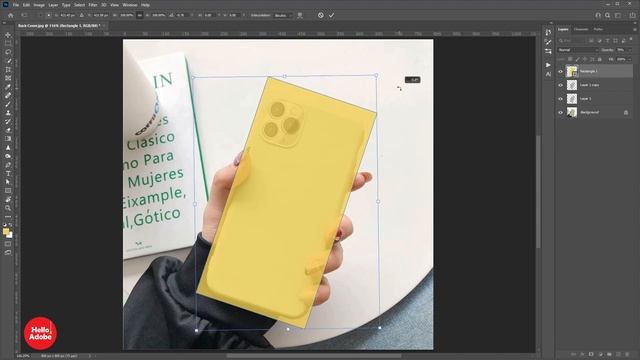Select the Crop tool
The height and width of the screenshot is (360, 640).
pyautogui.click(x=8, y=70)
